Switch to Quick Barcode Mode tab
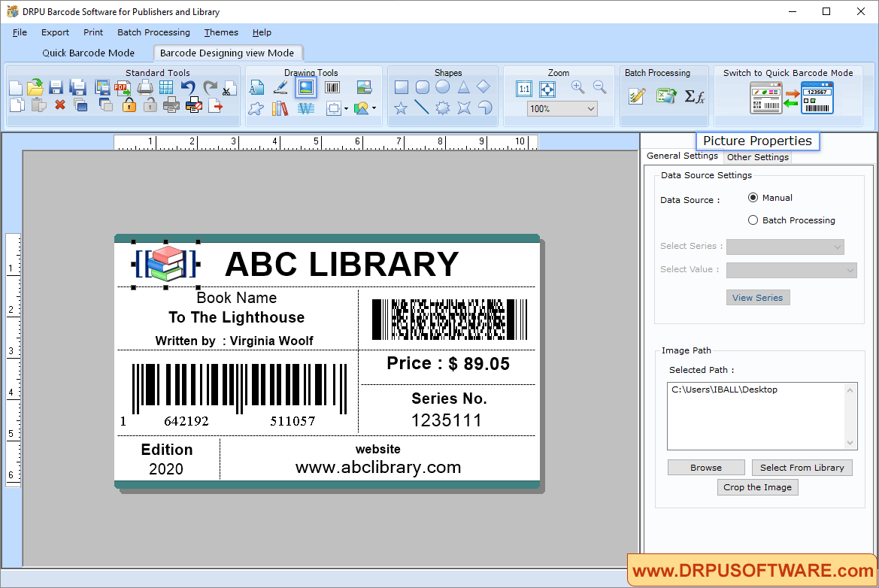This screenshot has width=879, height=588. click(88, 53)
